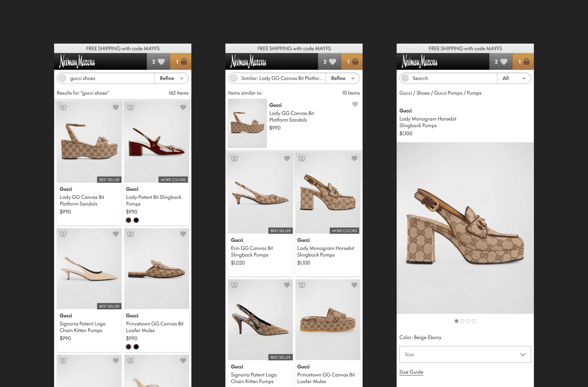Open shopping bag on product detail screen
This screenshot has height=387, width=588.
[x=523, y=62]
